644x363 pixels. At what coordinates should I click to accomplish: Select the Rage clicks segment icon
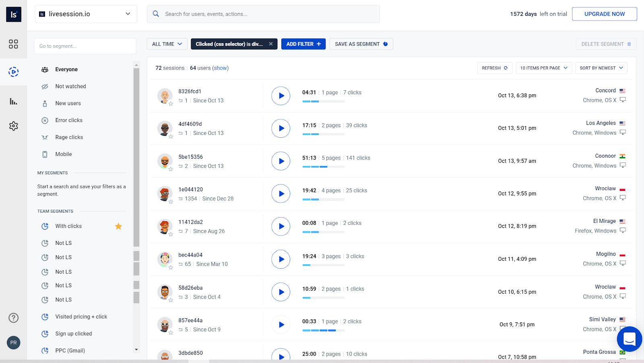(x=45, y=137)
